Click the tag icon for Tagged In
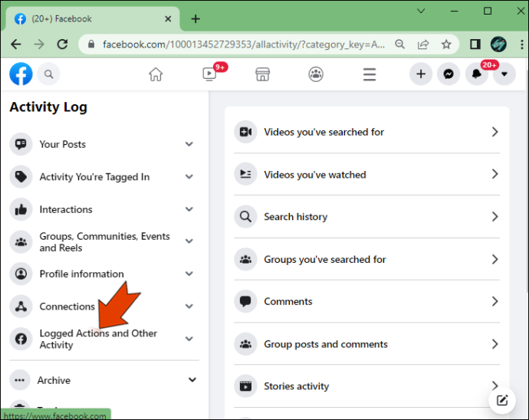Viewport: 529px width, 420px height. point(21,177)
